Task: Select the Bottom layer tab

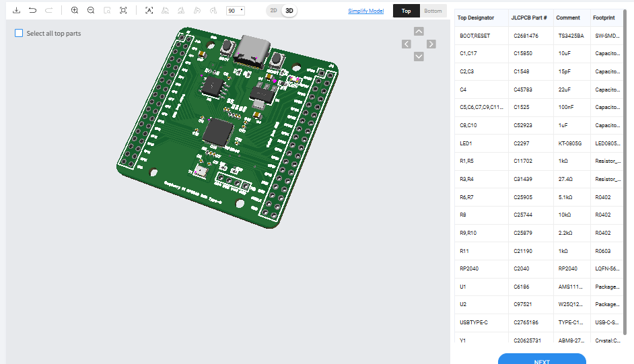Action: click(433, 11)
